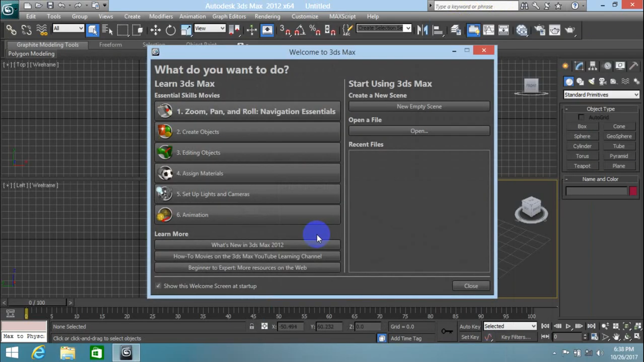This screenshot has height=362, width=644.
Task: Click the Play Animation button
Action: tap(568, 326)
